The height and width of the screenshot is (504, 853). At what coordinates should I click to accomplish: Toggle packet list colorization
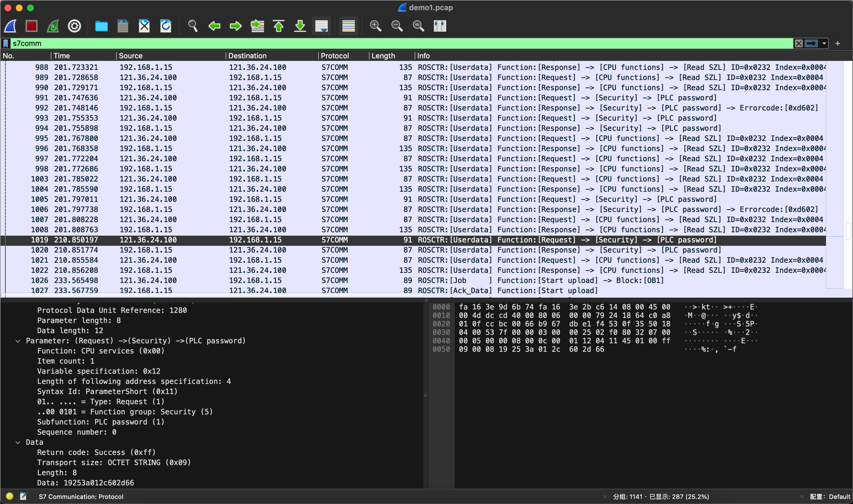tap(348, 26)
